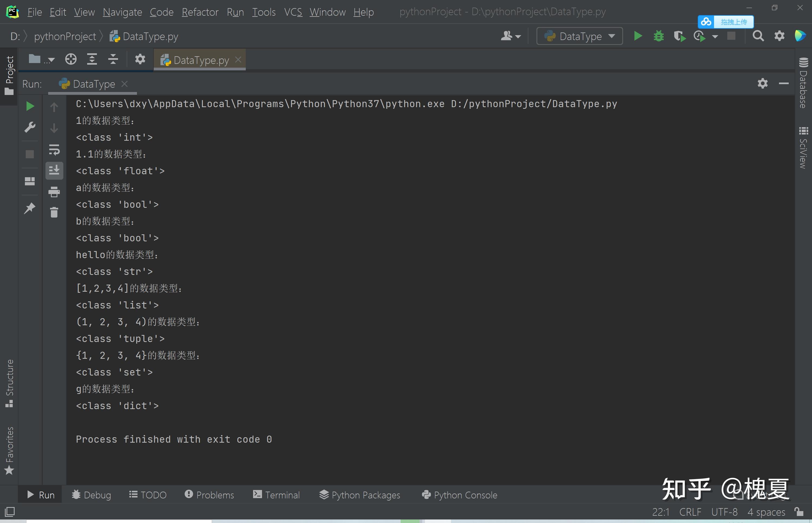Click the pythonProject breadcrumb

point(65,36)
